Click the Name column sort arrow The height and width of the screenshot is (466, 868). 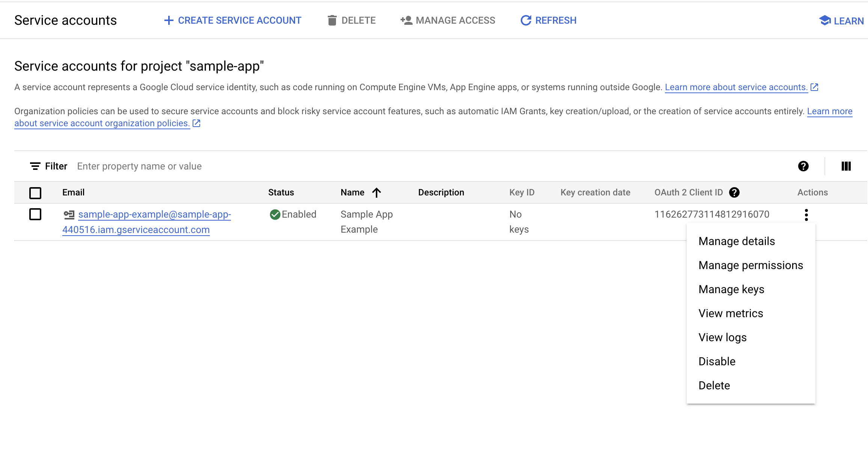[x=377, y=192]
